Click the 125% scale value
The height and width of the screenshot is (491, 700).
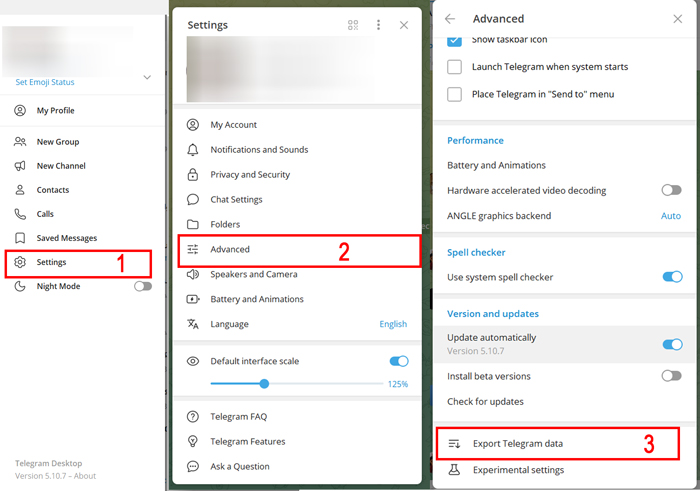pos(398,384)
